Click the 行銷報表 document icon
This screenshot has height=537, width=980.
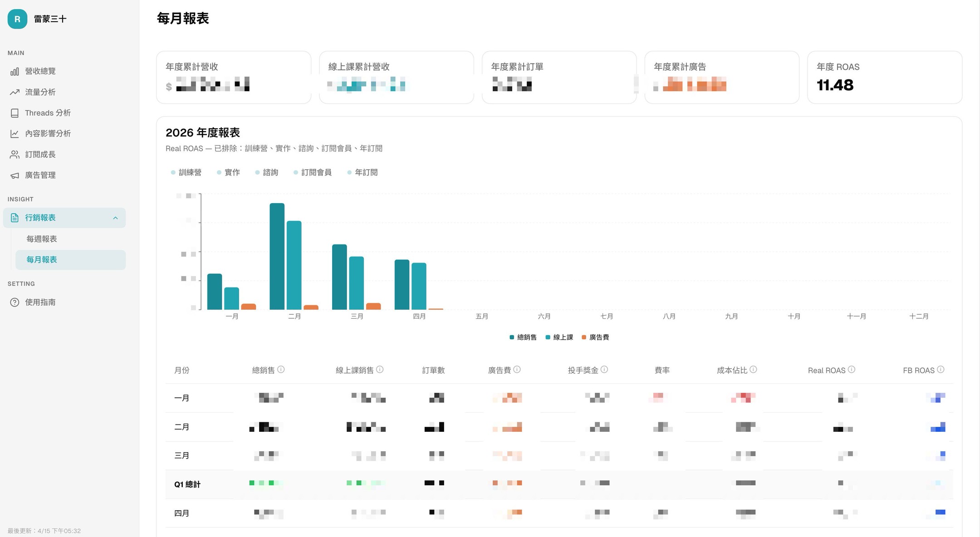click(15, 218)
